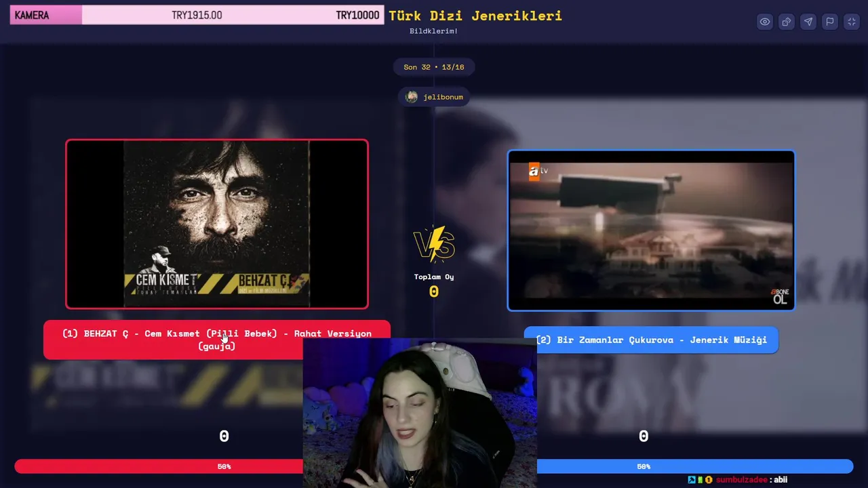
Task: Toggle the eye visibility icon
Action: [x=765, y=22]
